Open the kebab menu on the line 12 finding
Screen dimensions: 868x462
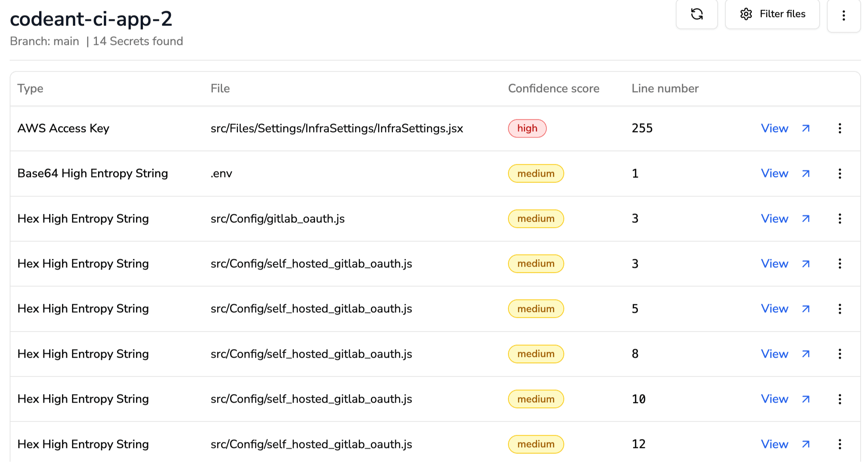pos(840,444)
